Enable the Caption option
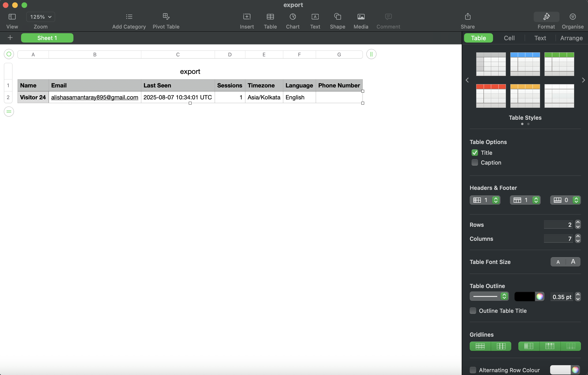The height and width of the screenshot is (375, 588). tap(475, 162)
